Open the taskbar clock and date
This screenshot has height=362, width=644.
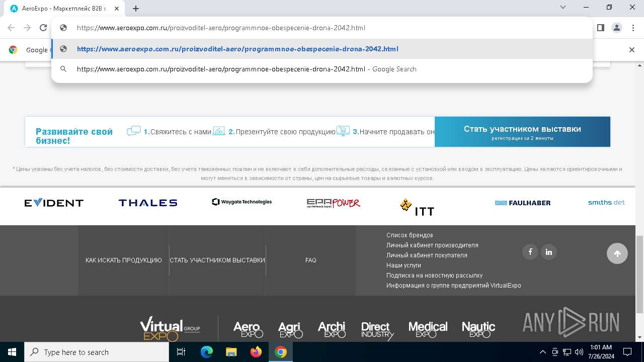tap(601, 352)
